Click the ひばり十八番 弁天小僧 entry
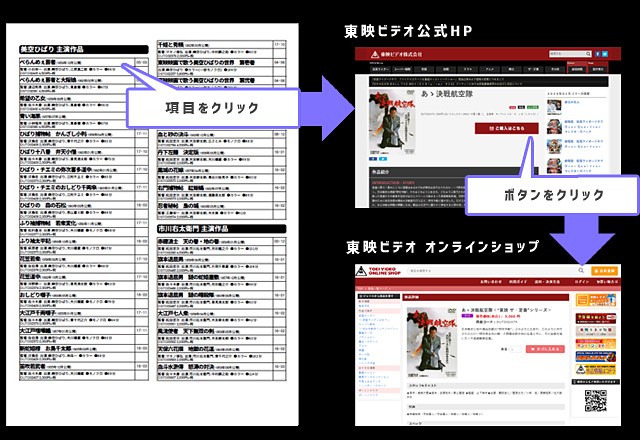 pos(84,156)
